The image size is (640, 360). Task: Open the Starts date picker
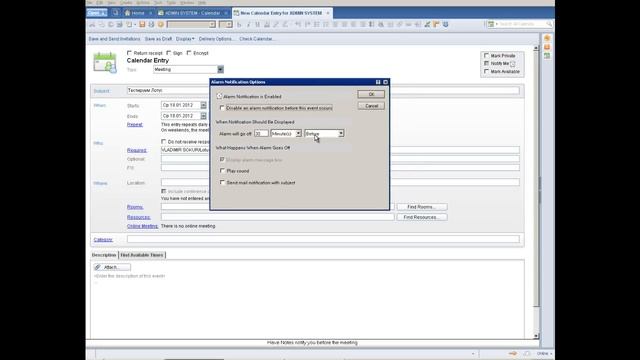pos(203,105)
